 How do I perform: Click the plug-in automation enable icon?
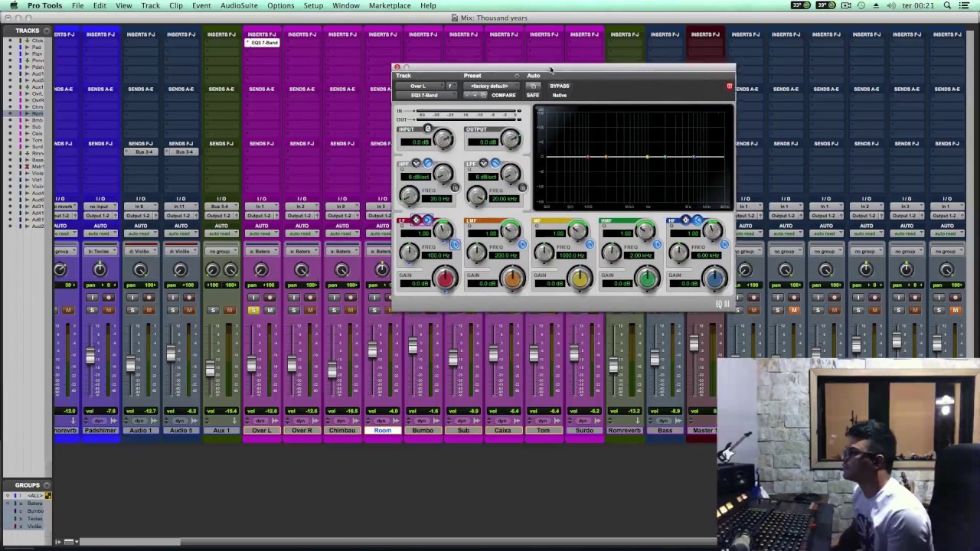click(533, 86)
